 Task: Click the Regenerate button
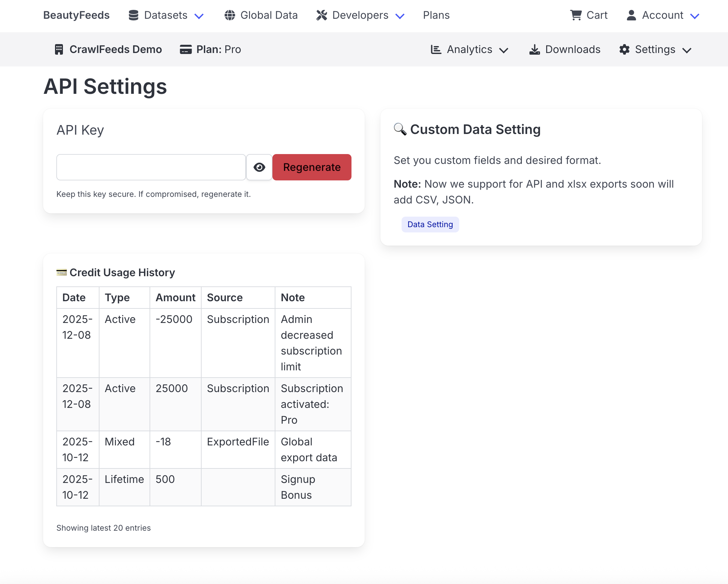click(312, 167)
